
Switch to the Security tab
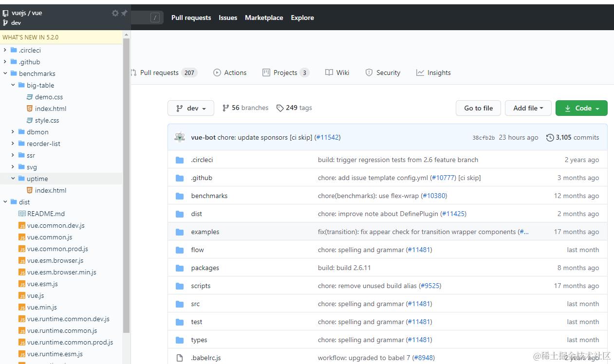383,73
